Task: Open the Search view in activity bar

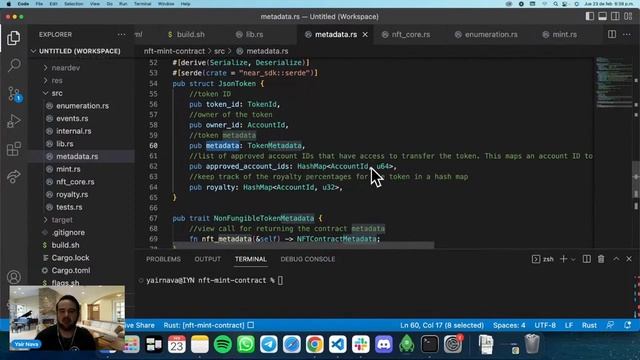Action: 14,65
